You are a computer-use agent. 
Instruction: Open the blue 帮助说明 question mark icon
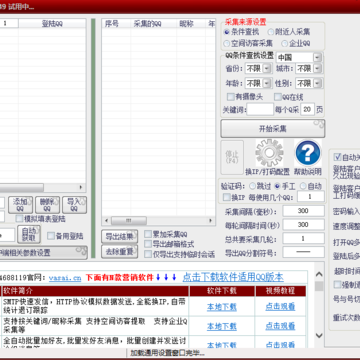coord(308,153)
